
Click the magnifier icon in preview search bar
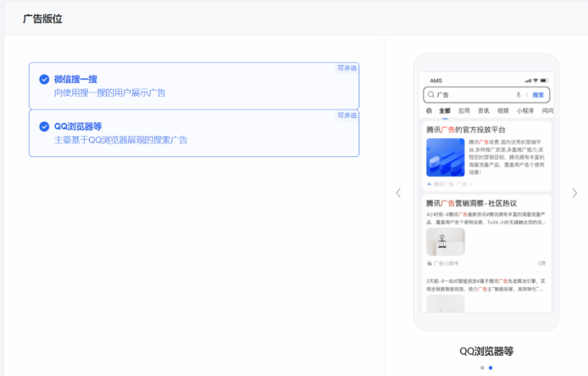(x=431, y=95)
